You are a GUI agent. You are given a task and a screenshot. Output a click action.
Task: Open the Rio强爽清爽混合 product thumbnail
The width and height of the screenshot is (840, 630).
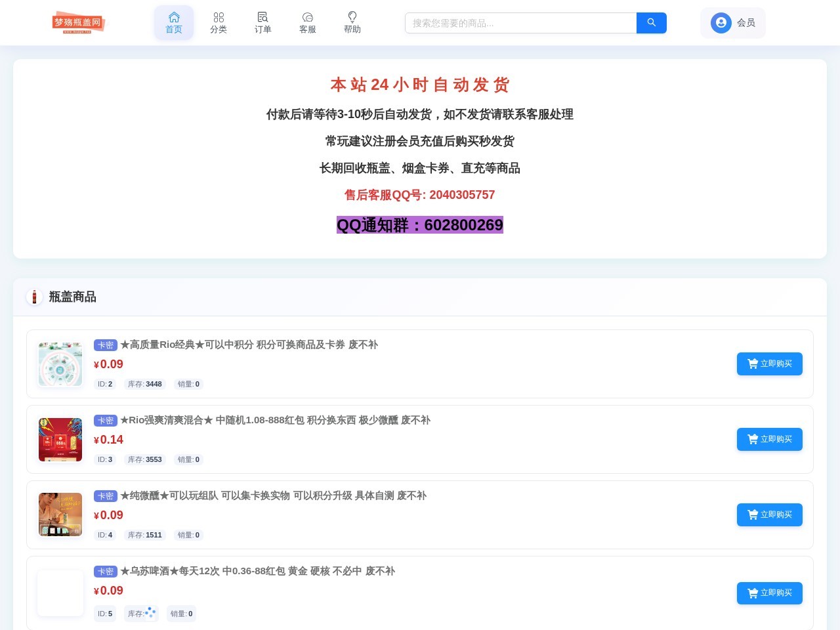point(60,440)
